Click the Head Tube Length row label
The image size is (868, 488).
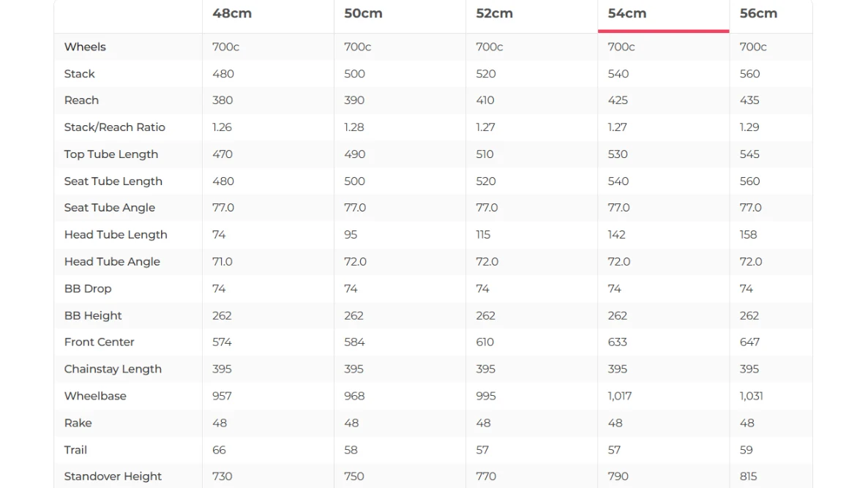pyautogui.click(x=116, y=235)
